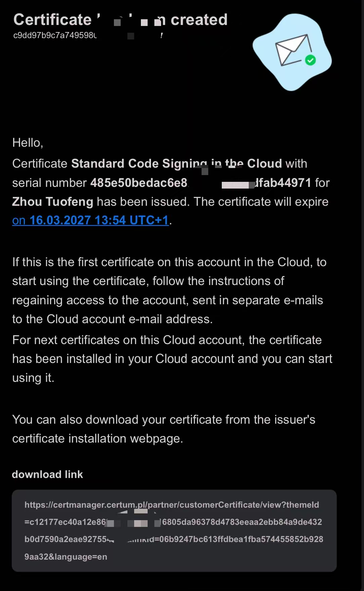Click the 'You can also download your certificate' line
This screenshot has height=591, width=364.
[x=164, y=420]
